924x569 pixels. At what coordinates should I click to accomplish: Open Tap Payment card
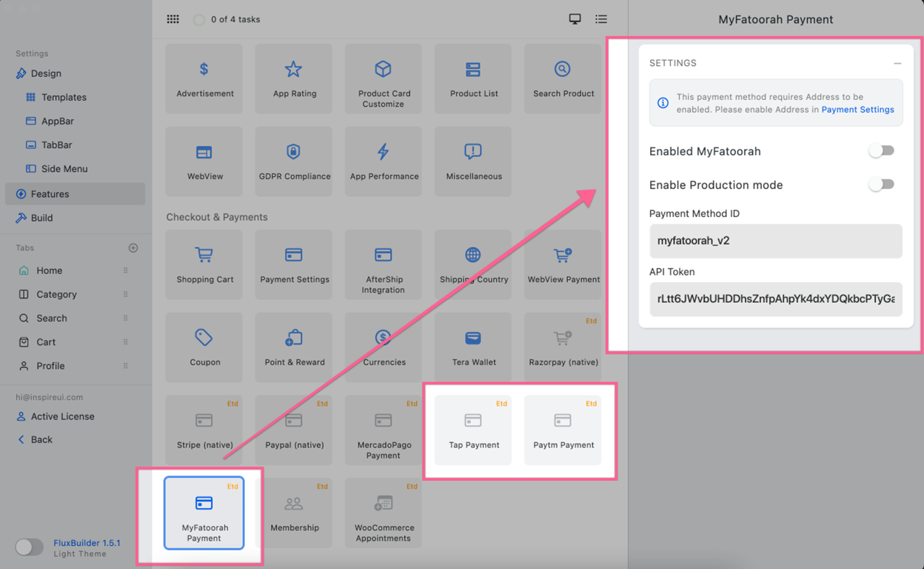[x=473, y=430]
